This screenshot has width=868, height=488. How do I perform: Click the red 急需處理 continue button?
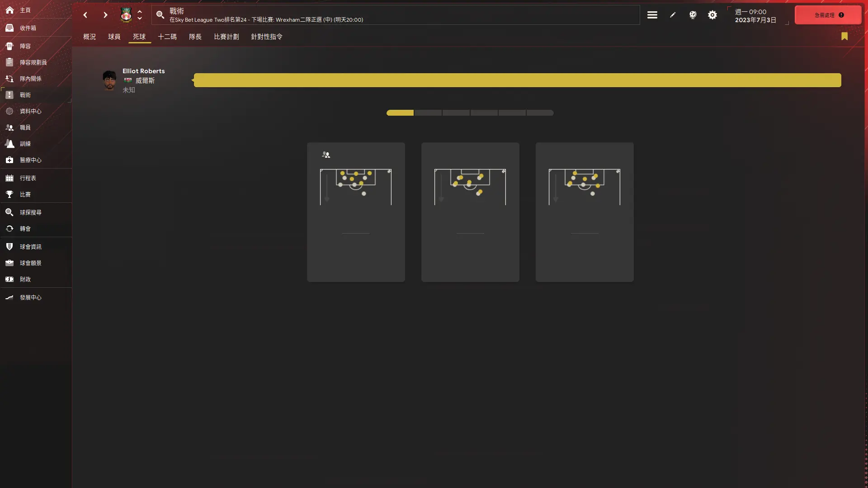[828, 15]
